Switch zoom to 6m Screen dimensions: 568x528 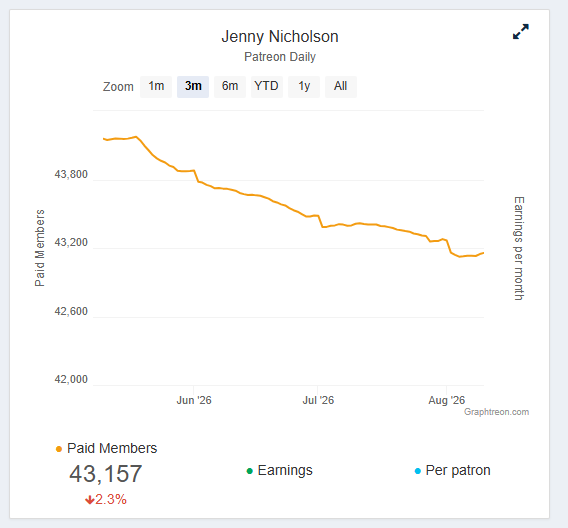coord(230,87)
